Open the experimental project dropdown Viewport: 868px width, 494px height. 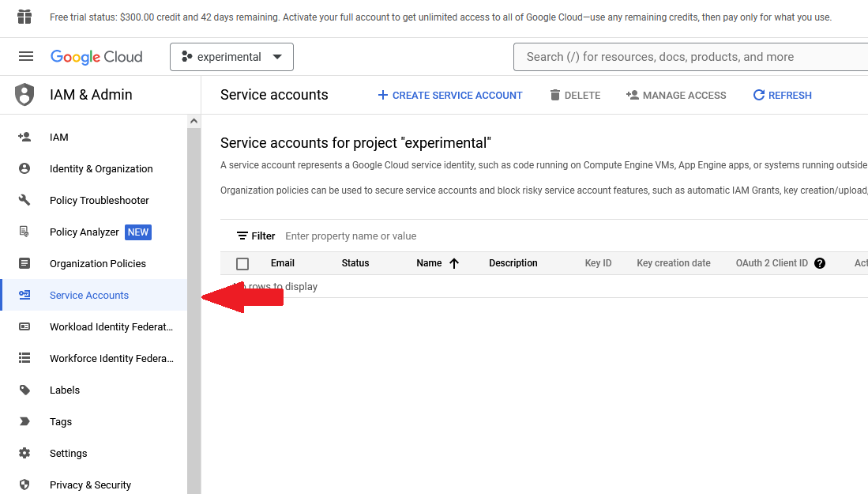pos(231,56)
